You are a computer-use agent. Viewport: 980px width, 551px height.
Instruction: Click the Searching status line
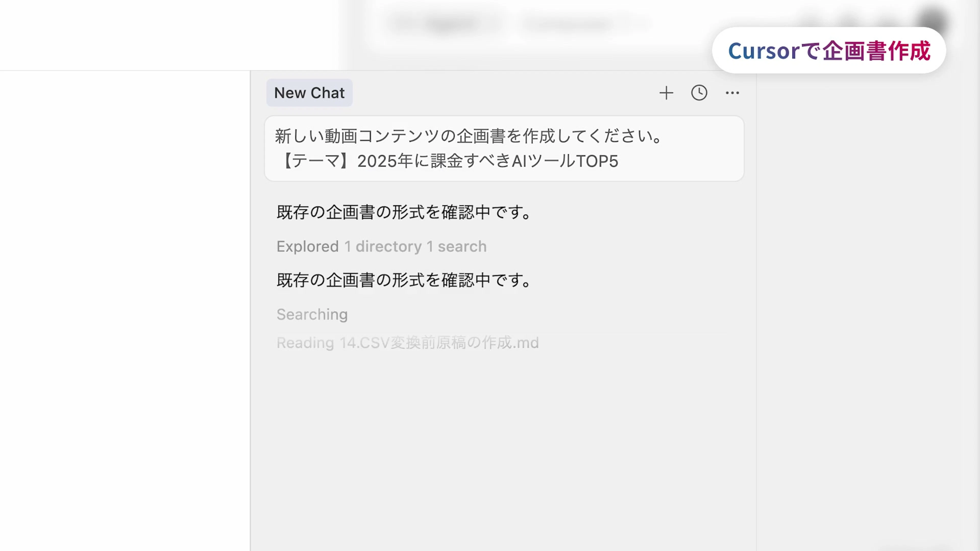pyautogui.click(x=312, y=315)
